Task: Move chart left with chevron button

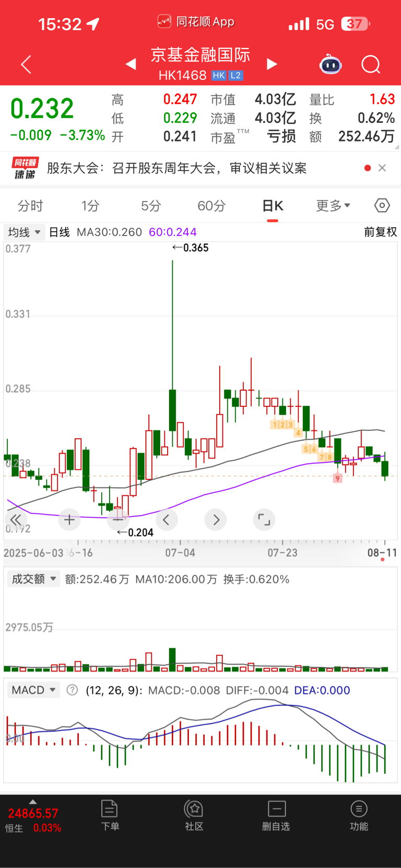Action: 167,520
